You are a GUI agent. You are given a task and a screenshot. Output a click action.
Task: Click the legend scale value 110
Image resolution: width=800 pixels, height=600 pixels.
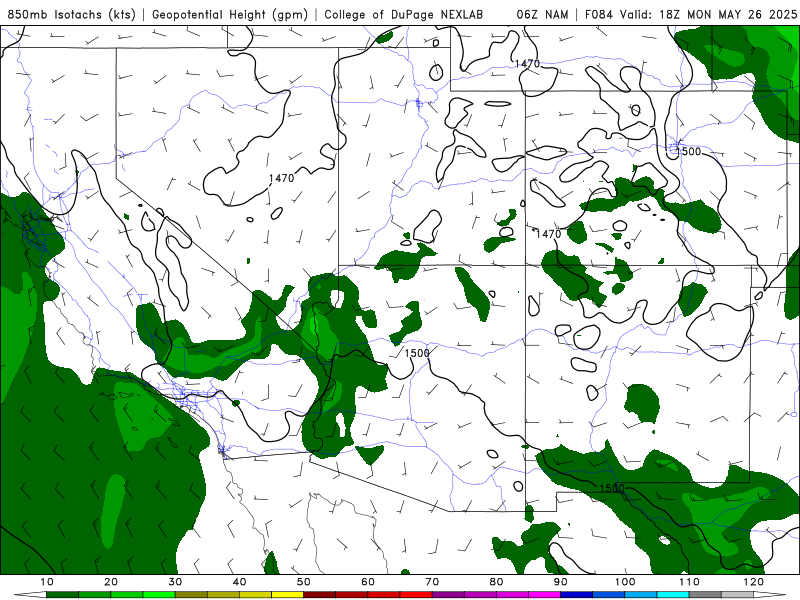click(x=689, y=582)
